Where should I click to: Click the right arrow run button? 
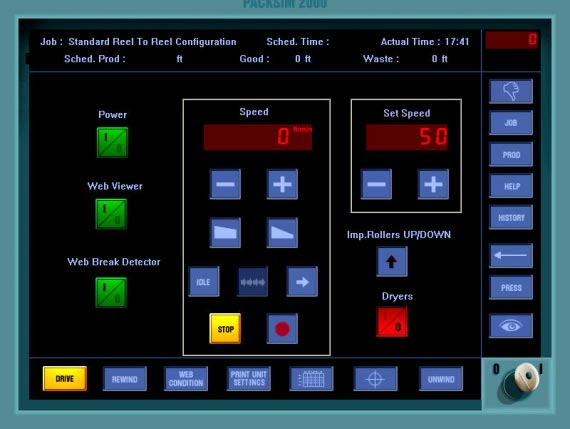click(x=302, y=281)
